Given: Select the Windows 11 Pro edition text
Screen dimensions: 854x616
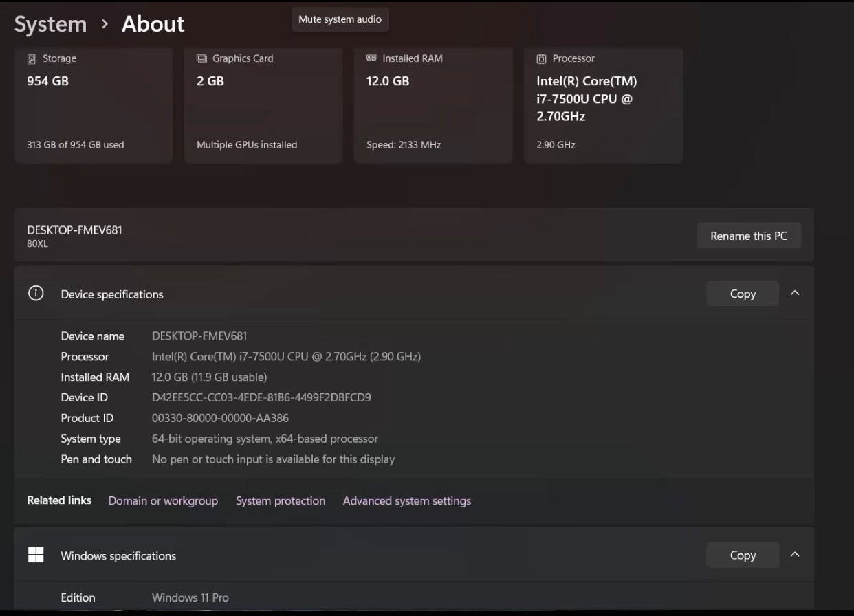Looking at the screenshot, I should [190, 597].
